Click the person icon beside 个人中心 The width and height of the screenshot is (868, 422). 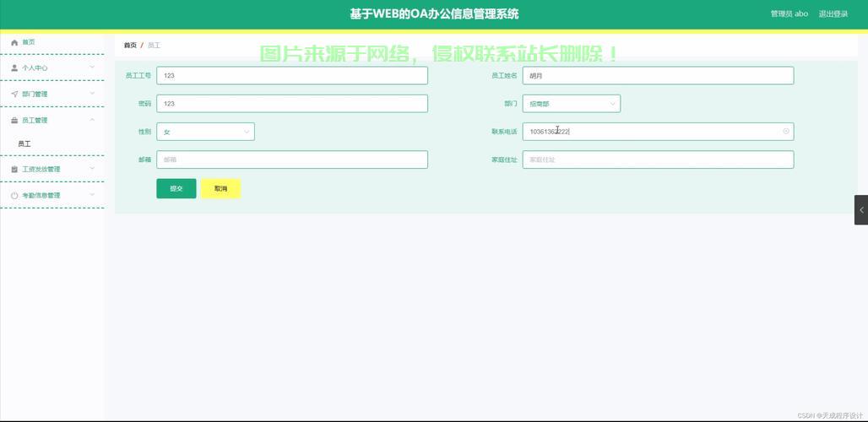point(15,68)
